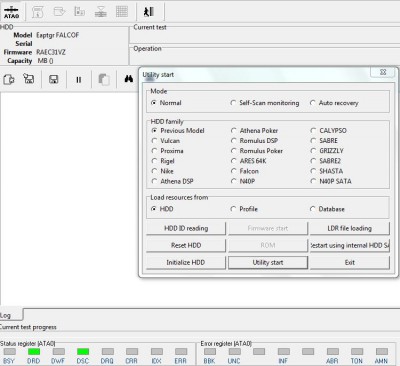The width and height of the screenshot is (400, 366).
Task: Click the floppy disk save icon
Action: pyautogui.click(x=54, y=79)
